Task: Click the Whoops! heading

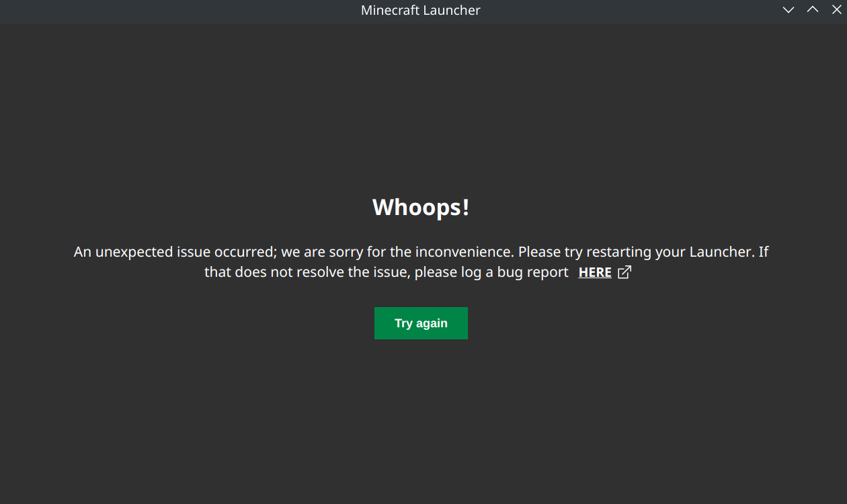Action: pos(421,207)
